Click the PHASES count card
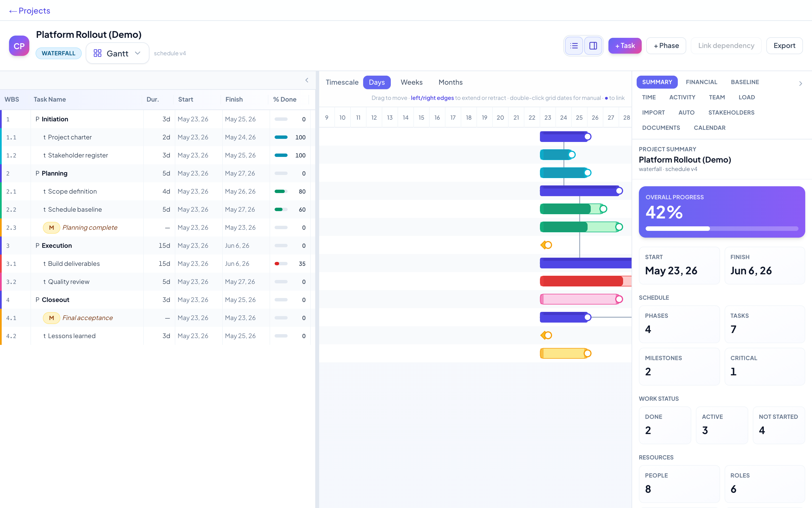The image size is (812, 508). click(x=679, y=324)
